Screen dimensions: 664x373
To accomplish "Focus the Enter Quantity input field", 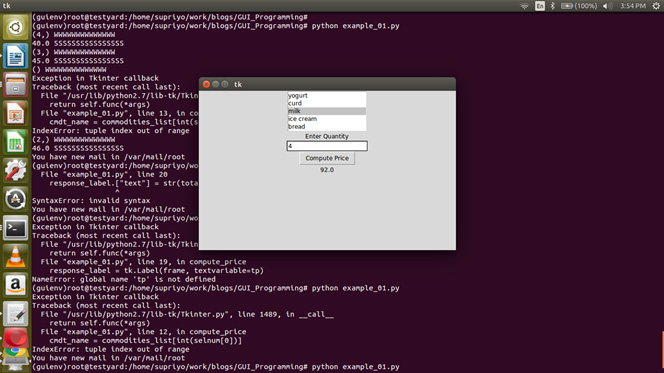I will pos(327,146).
